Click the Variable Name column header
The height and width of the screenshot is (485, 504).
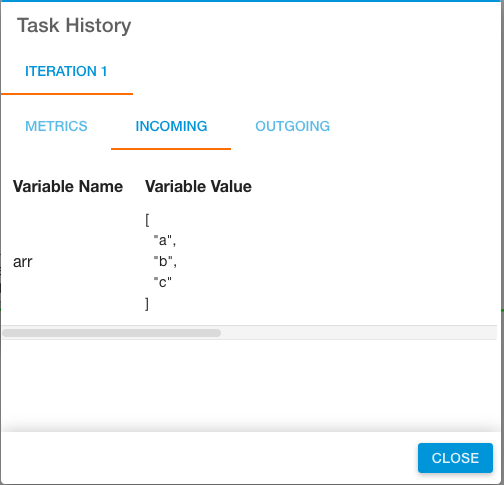[x=68, y=186]
